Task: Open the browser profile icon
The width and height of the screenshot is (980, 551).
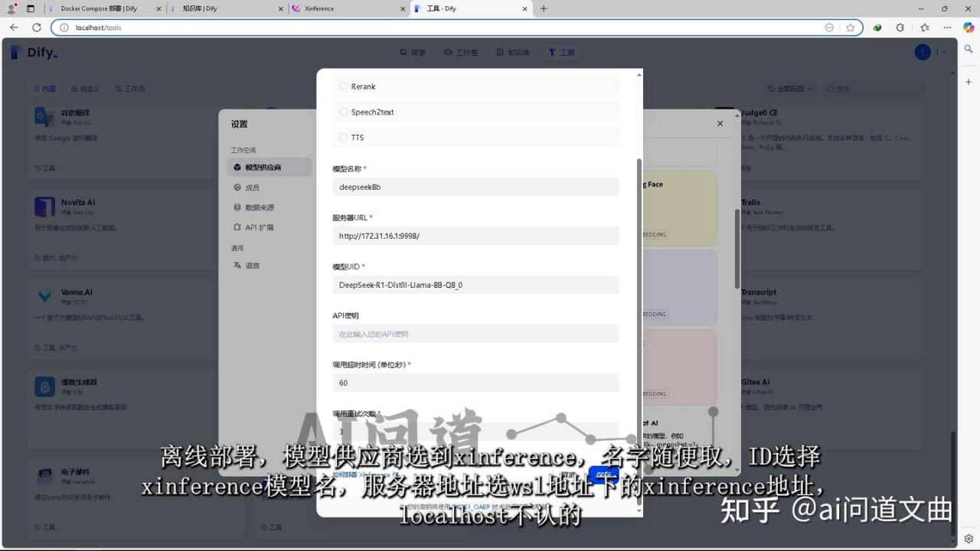Action: click(11, 8)
